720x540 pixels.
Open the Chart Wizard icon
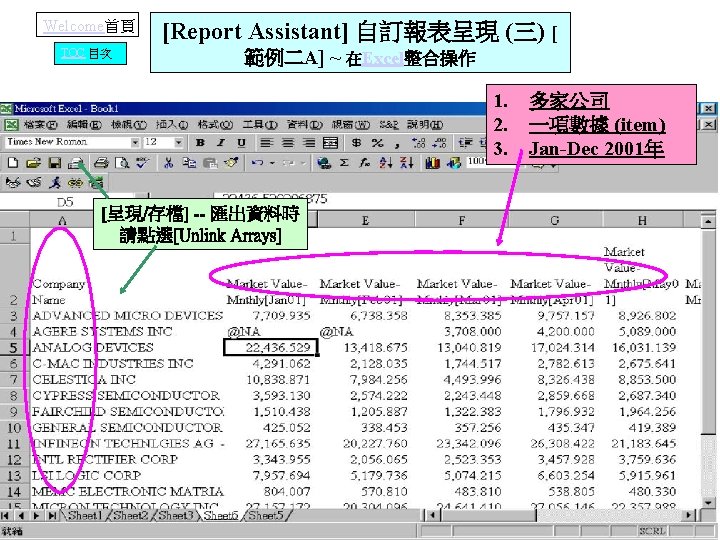433,163
